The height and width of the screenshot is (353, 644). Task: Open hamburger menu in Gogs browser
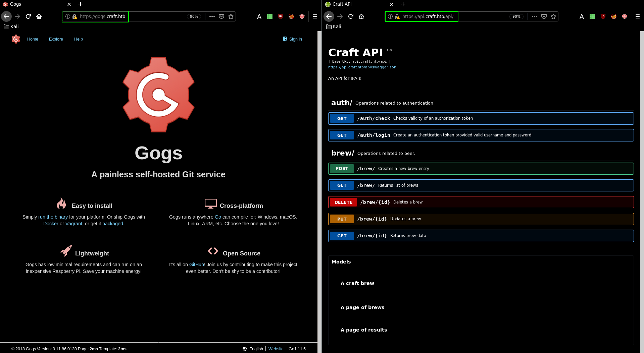point(315,16)
